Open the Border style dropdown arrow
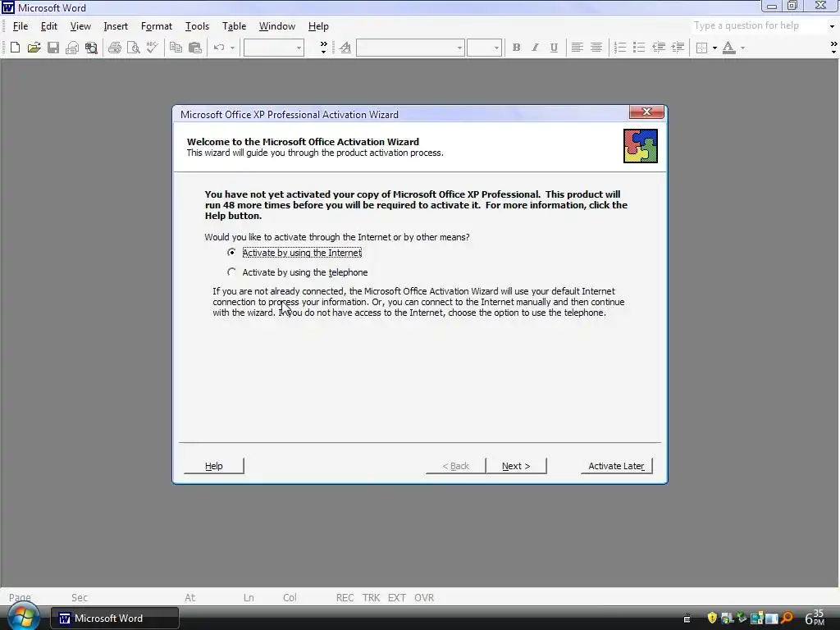The width and height of the screenshot is (840, 630). tap(714, 48)
